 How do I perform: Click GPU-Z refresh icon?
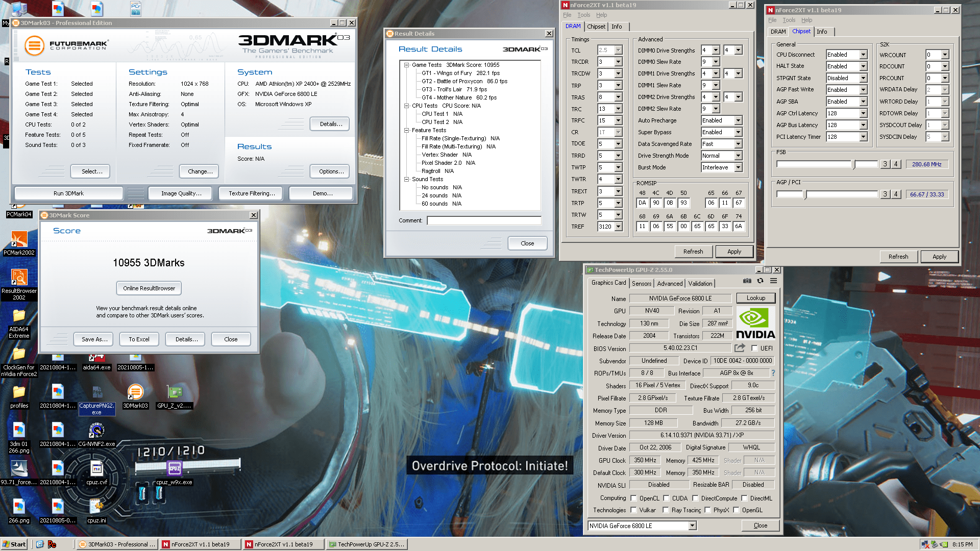(x=760, y=281)
